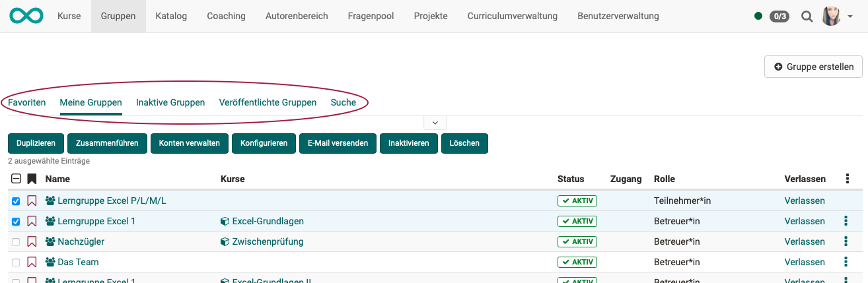
Task: Open Lerngruppe Excel P/L/M/L group link
Action: [x=112, y=201]
